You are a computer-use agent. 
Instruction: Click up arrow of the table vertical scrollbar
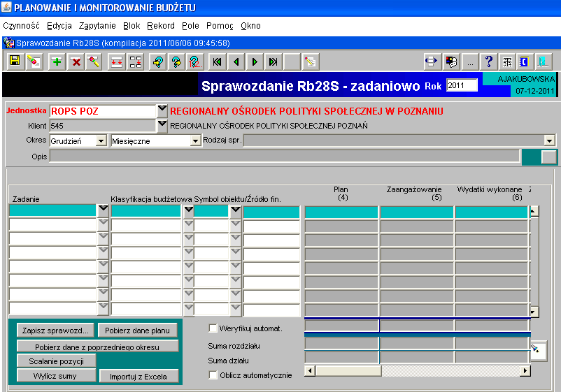pos(533,211)
